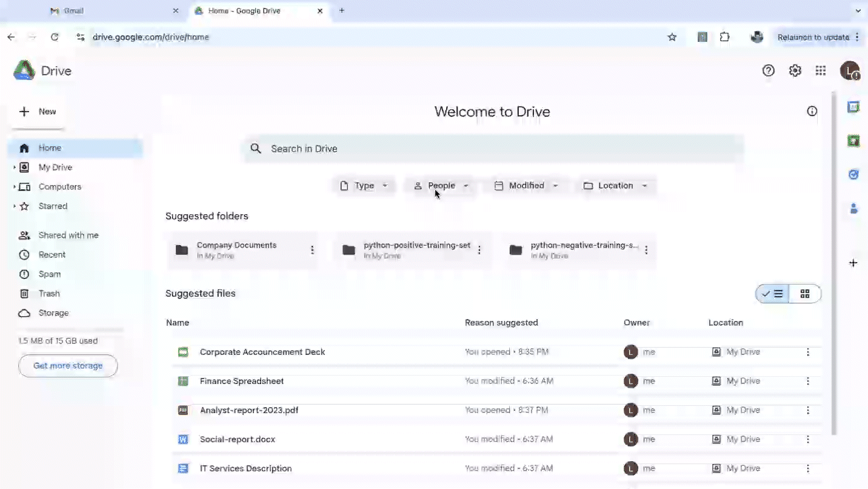The width and height of the screenshot is (868, 489).
Task: Click Get more storage button
Action: (x=68, y=366)
